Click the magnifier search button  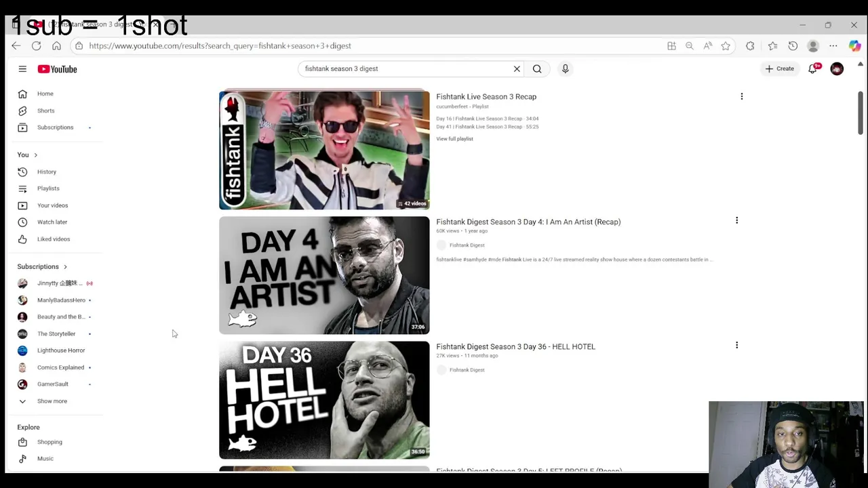[537, 68]
